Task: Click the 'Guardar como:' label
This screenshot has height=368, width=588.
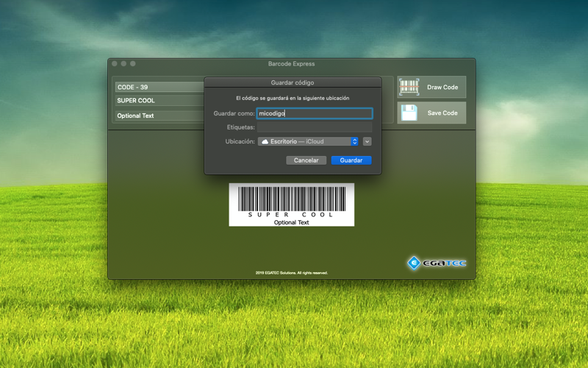Action: pos(234,113)
